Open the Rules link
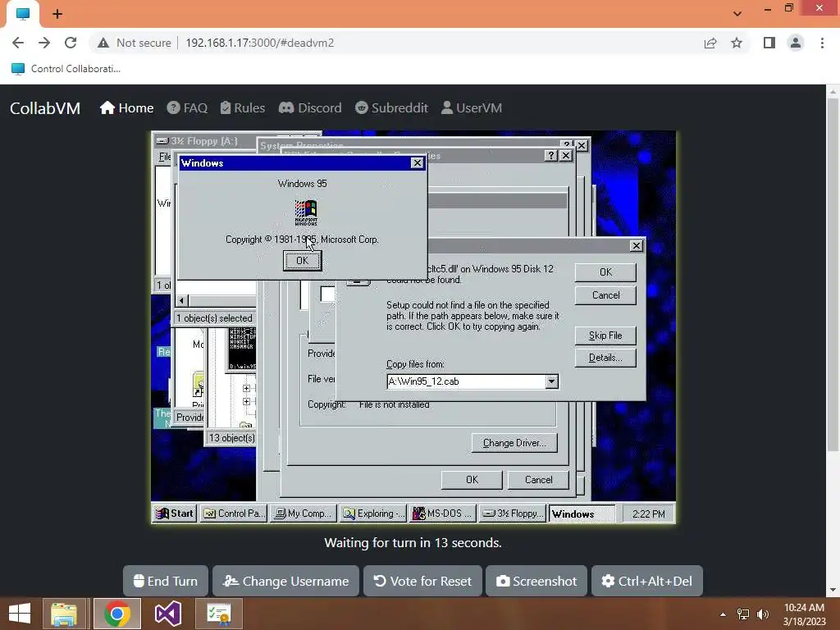840x630 pixels. coord(243,107)
